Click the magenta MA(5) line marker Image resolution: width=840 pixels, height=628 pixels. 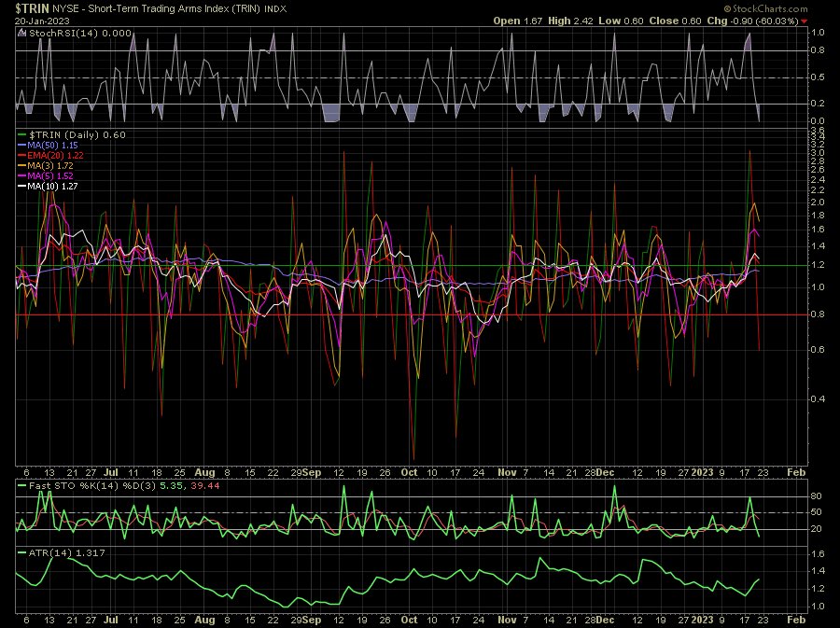point(21,175)
